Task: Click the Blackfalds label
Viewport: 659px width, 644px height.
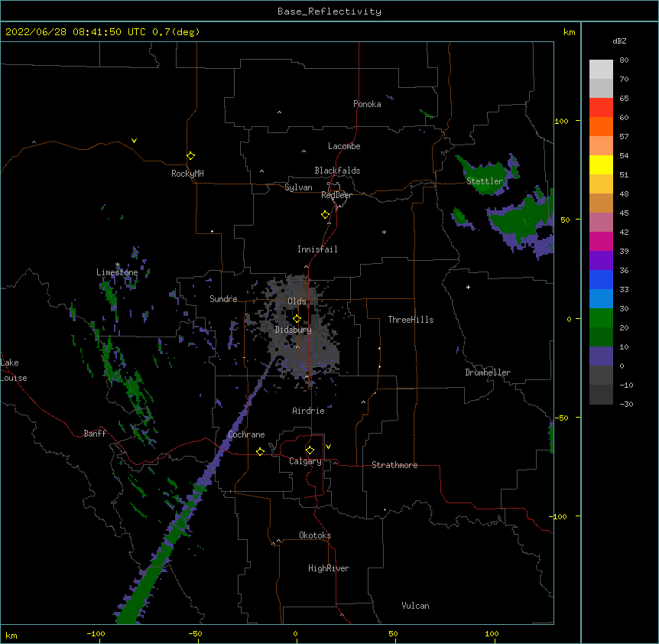Action: 337,171
